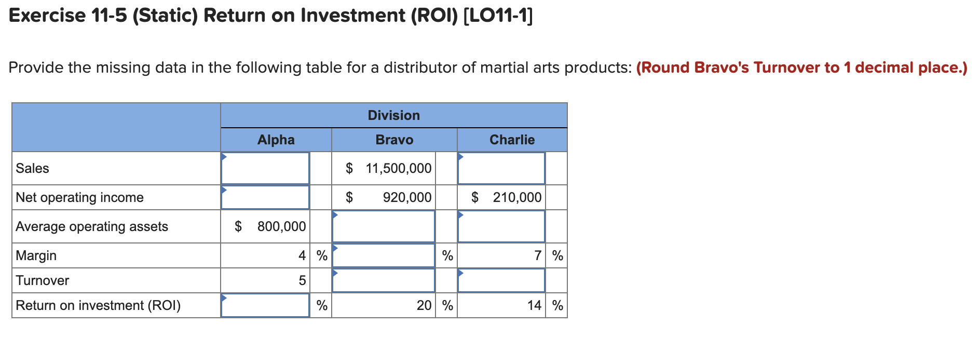Select the Net operating income input for Alpha
This screenshot has height=352, width=980.
coord(265,197)
